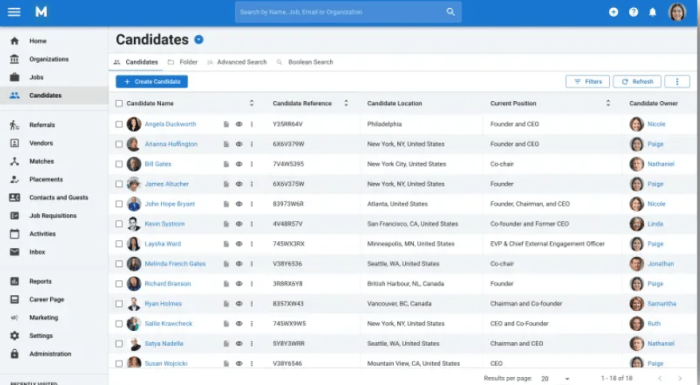The width and height of the screenshot is (700, 385).
Task: Open the Boolean Search tab
Action: [305, 62]
